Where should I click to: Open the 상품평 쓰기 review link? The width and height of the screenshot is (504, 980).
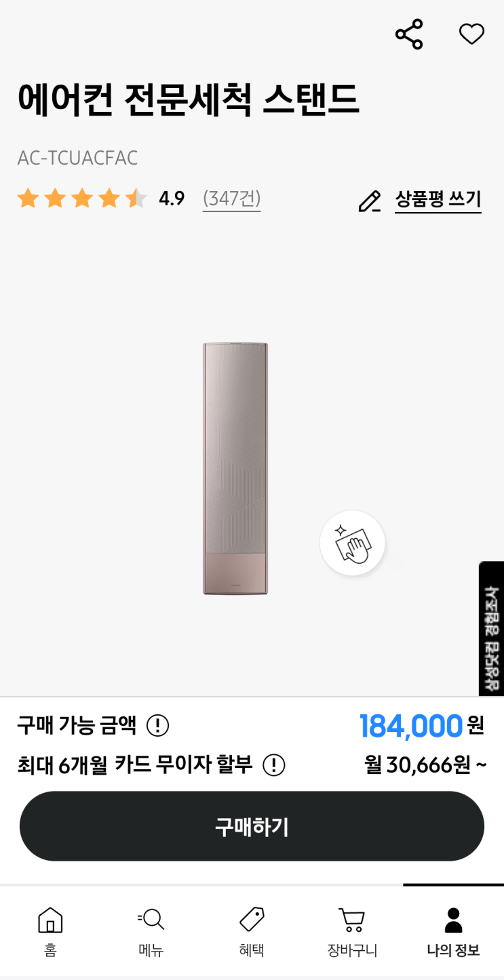[x=438, y=200]
